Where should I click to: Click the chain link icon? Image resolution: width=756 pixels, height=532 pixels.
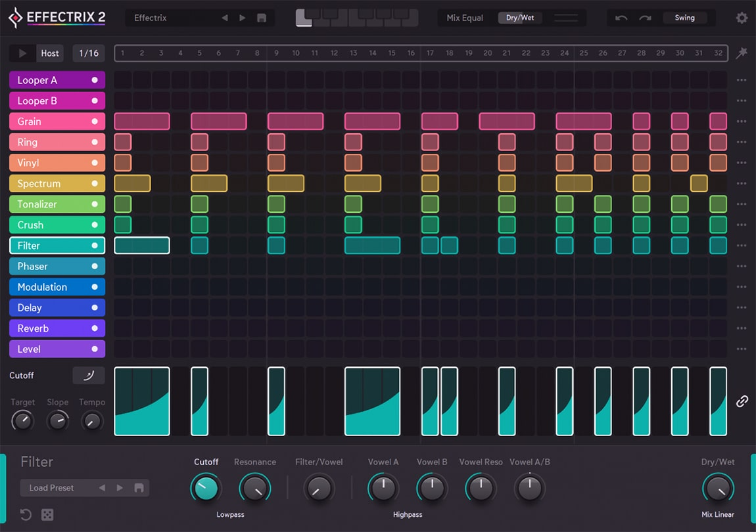pyautogui.click(x=742, y=401)
